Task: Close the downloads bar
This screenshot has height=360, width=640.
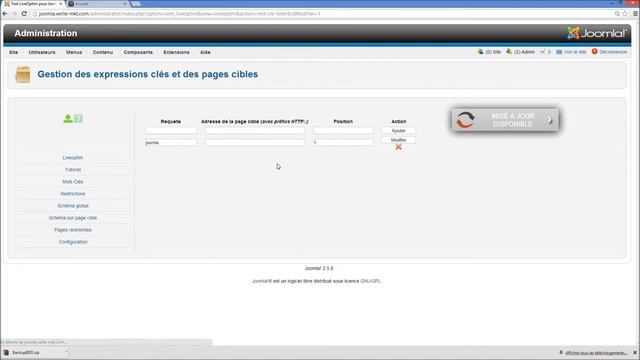Action: (635, 353)
